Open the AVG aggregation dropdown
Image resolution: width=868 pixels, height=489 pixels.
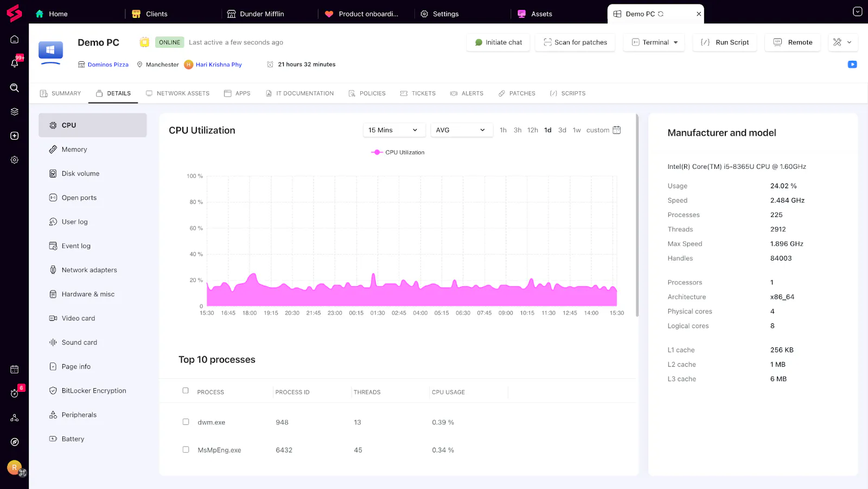[461, 130]
